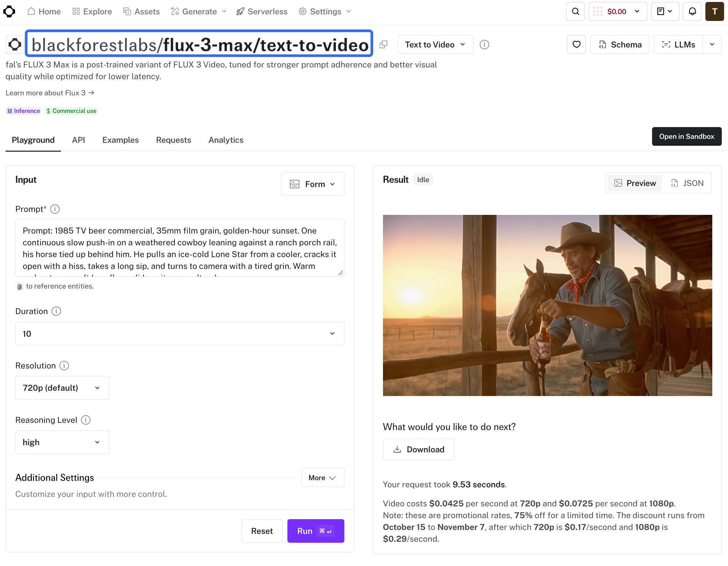Click the Reset button
This screenshot has width=728, height=566.
(x=262, y=531)
